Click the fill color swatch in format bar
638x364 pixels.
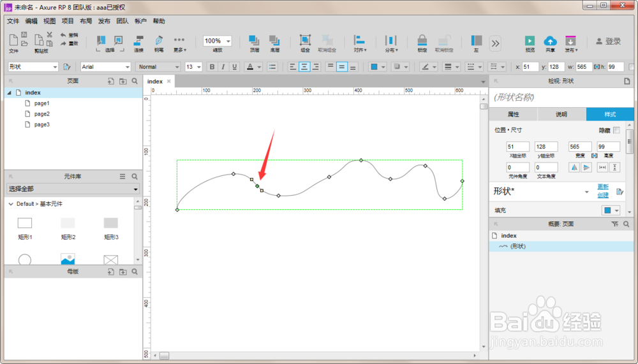[374, 67]
